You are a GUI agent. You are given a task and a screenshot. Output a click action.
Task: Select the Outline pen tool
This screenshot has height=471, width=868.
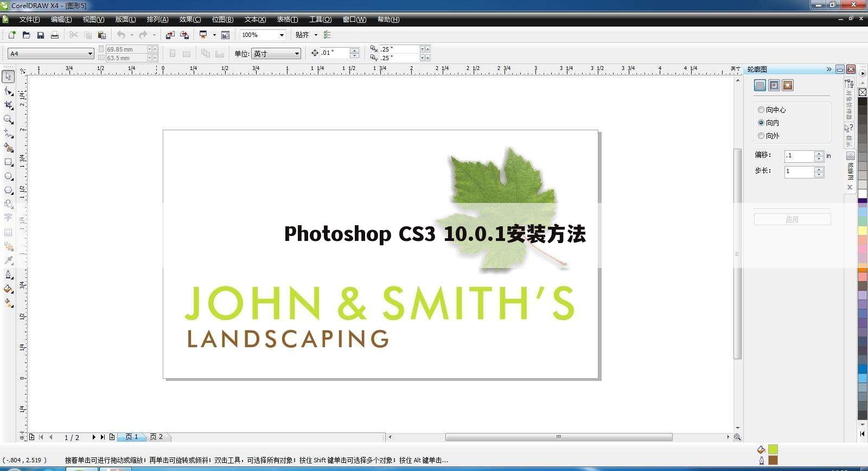(9, 275)
